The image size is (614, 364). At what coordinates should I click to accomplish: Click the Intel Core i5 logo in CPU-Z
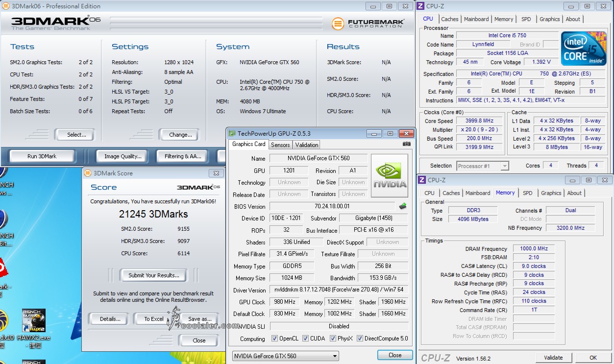pyautogui.click(x=584, y=49)
